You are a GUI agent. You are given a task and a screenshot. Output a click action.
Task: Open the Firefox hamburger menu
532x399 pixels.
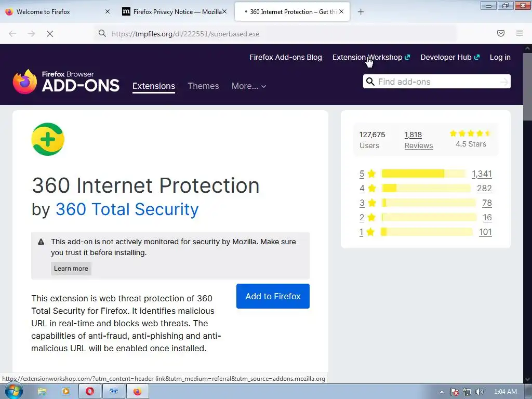(520, 33)
